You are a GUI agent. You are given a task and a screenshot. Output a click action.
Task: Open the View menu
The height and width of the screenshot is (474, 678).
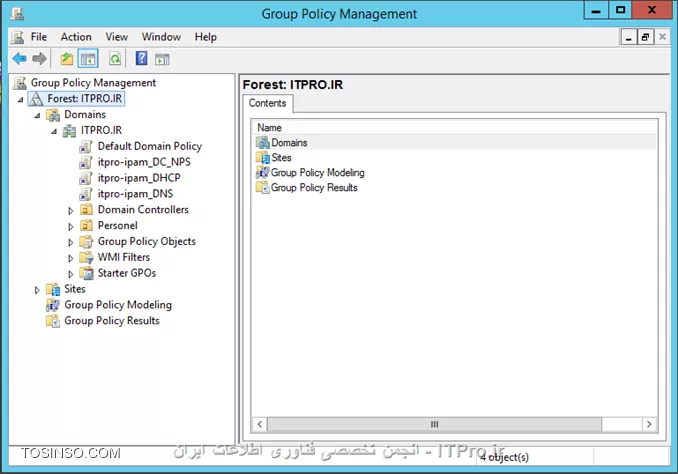[117, 37]
